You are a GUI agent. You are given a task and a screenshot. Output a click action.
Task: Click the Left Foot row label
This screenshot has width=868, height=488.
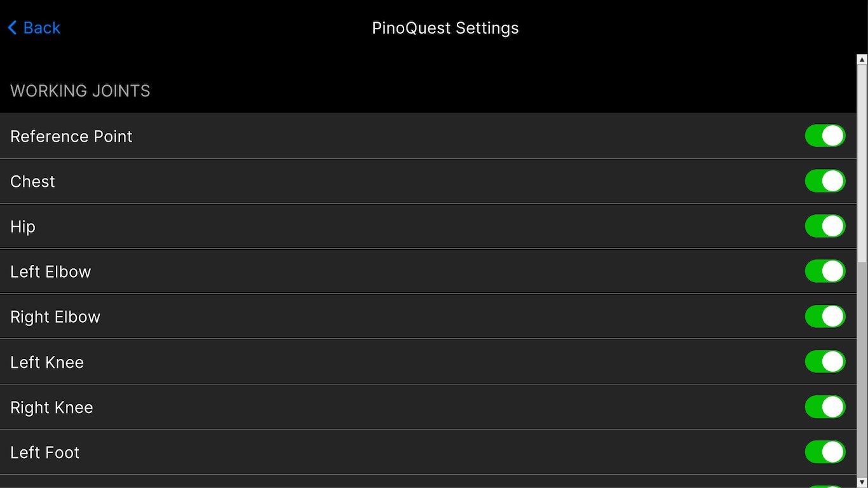point(45,452)
